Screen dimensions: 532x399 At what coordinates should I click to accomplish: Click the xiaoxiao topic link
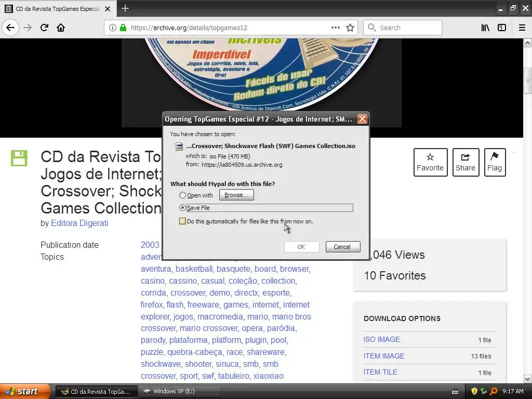[268, 376]
